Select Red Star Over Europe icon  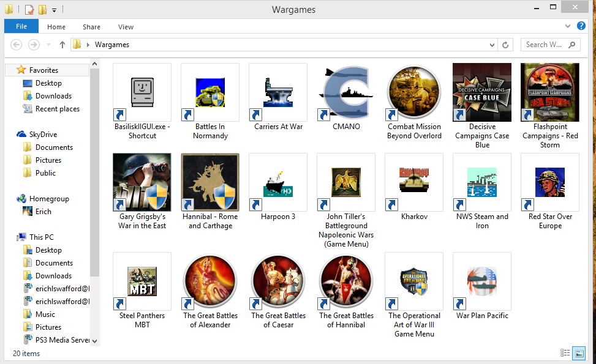click(x=550, y=182)
